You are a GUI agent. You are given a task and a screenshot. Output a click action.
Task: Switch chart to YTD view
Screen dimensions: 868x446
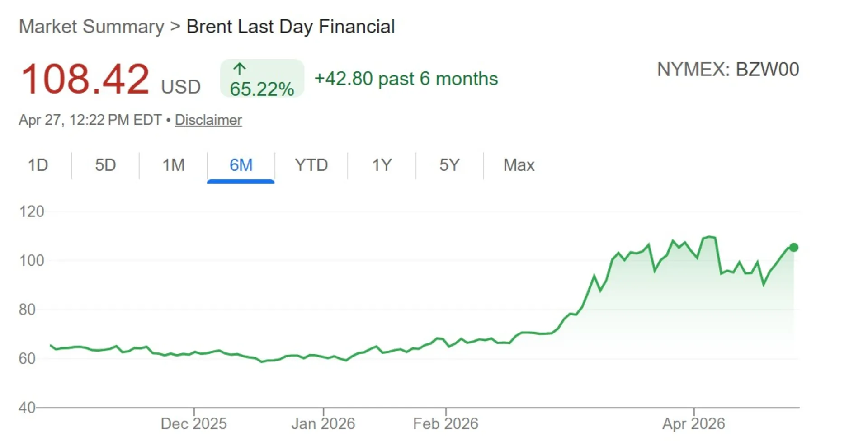click(x=311, y=165)
